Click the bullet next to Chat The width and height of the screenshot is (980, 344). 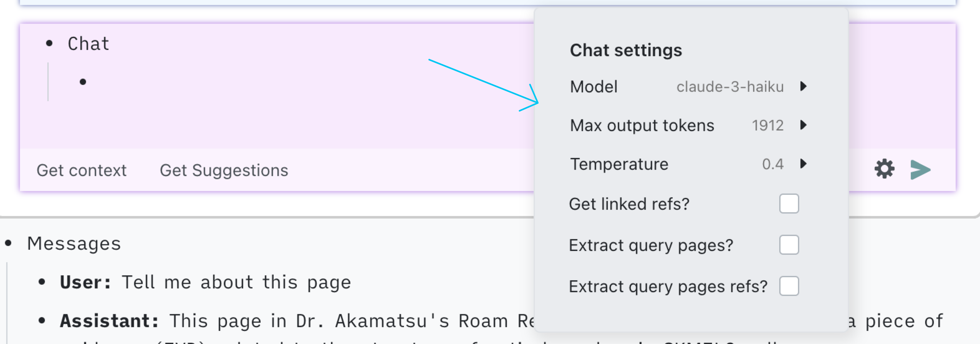[50, 43]
